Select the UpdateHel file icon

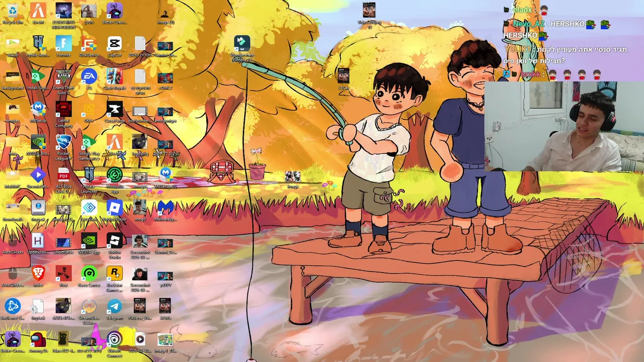pos(38,243)
